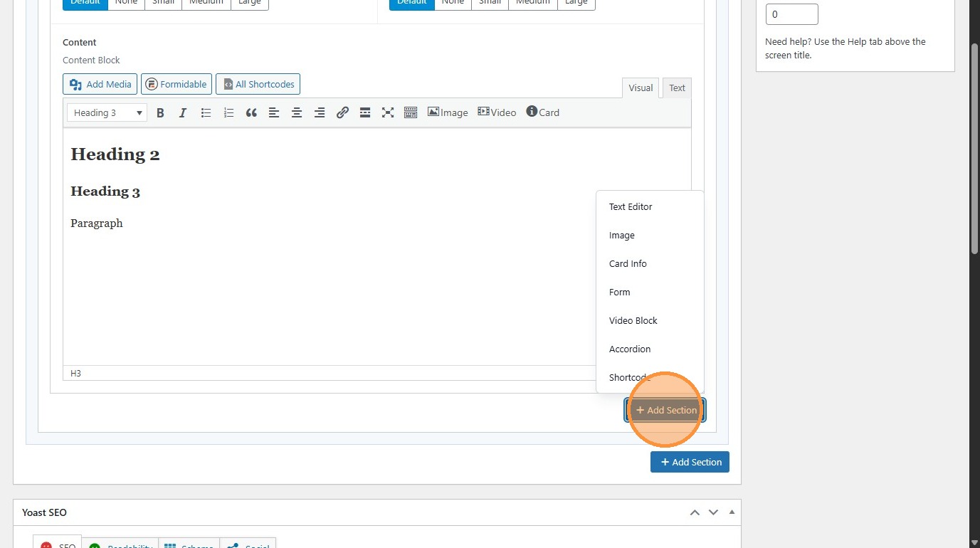Align text right
The width and height of the screenshot is (980, 548).
pos(320,112)
